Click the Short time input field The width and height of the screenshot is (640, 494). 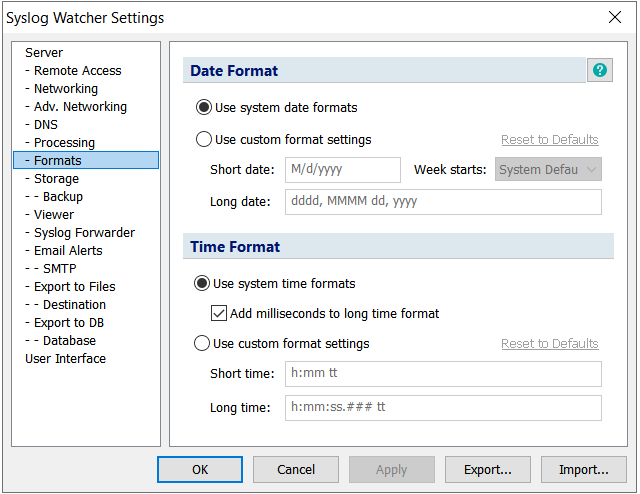pyautogui.click(x=443, y=374)
